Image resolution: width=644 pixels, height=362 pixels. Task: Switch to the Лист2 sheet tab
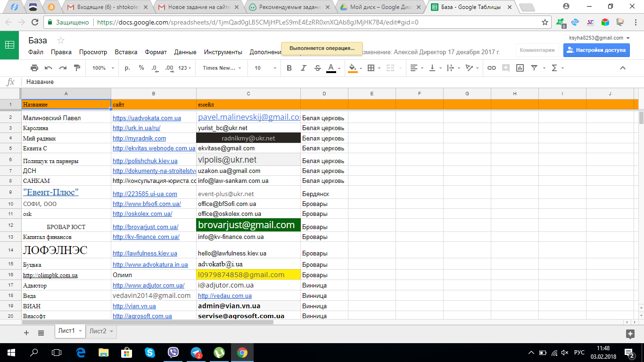(102, 331)
